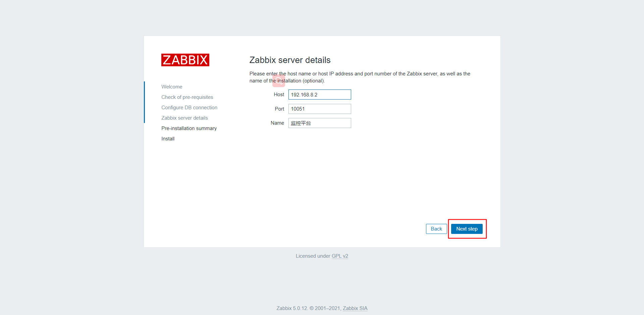Focus the Host input field
The image size is (644, 315).
coord(320,94)
